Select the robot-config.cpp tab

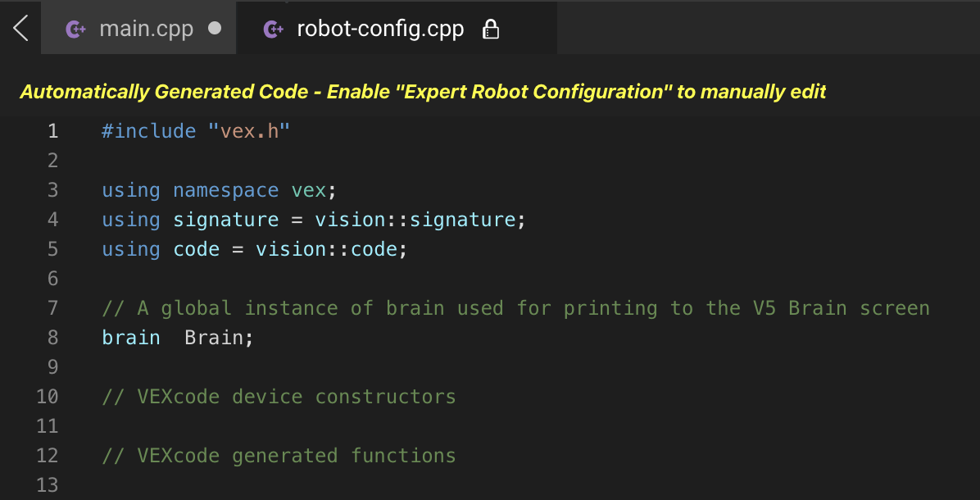(x=397, y=28)
